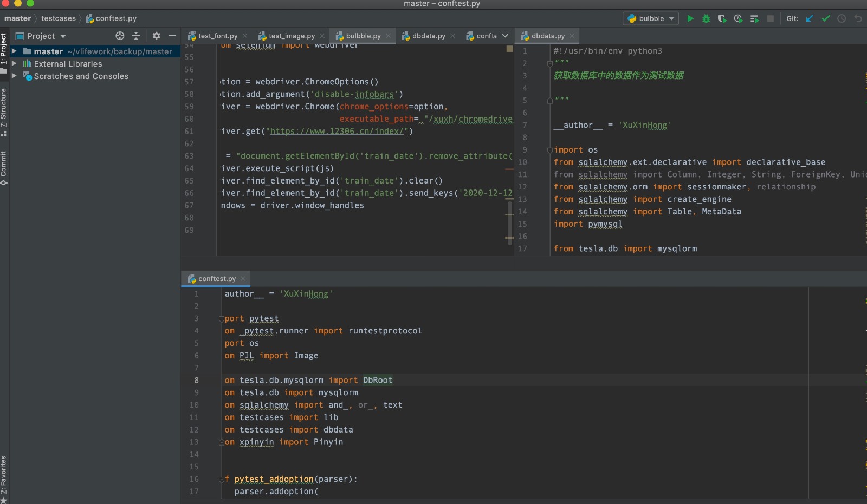Close the right-pane dbdata.py tab
Screen dimensions: 867x504
point(572,36)
